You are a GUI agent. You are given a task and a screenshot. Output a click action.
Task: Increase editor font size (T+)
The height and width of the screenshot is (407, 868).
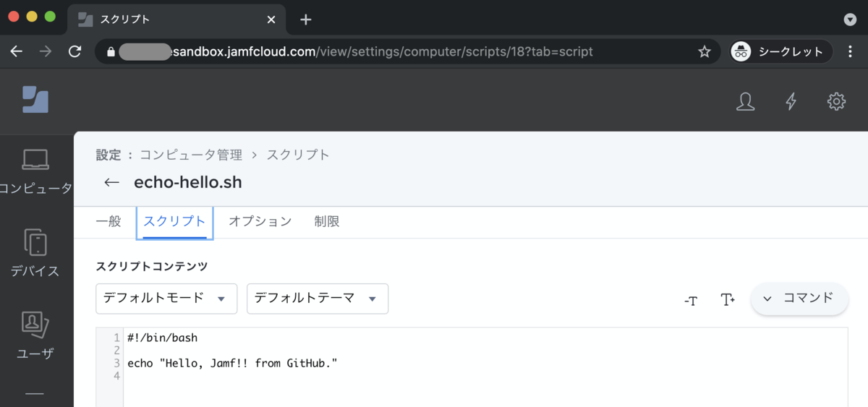pyautogui.click(x=727, y=299)
